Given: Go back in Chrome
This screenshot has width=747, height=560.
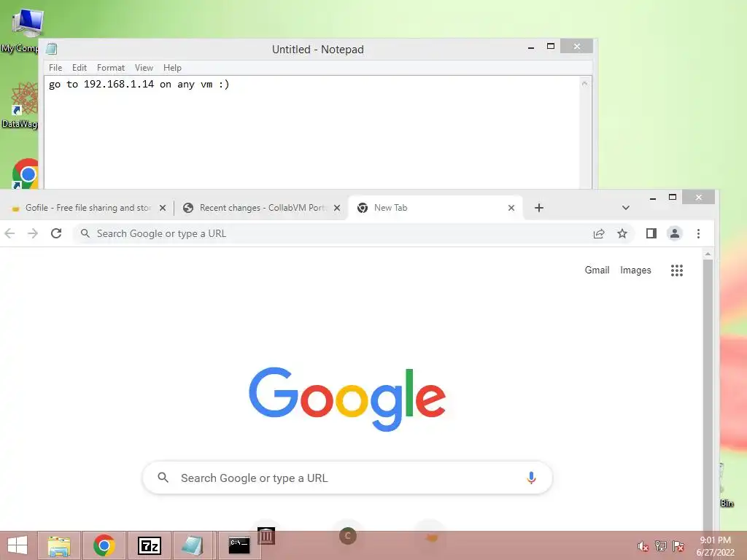Looking at the screenshot, I should click(9, 233).
